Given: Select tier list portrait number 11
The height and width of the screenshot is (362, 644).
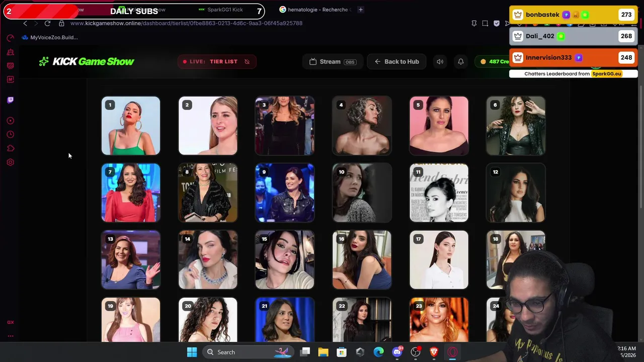Looking at the screenshot, I should coord(439,193).
